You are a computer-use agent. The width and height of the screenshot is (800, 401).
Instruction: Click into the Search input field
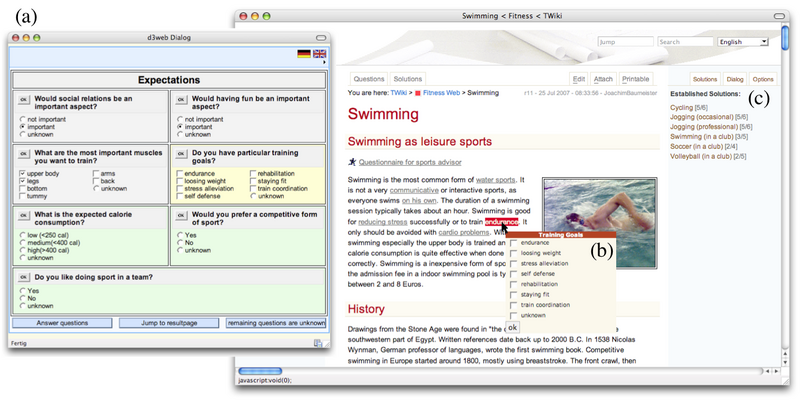(x=684, y=42)
